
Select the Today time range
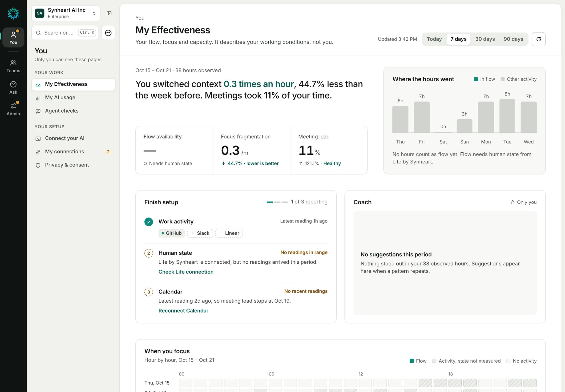click(x=434, y=39)
